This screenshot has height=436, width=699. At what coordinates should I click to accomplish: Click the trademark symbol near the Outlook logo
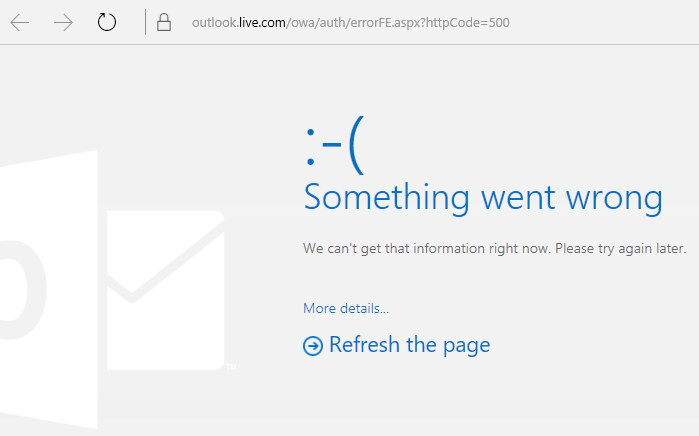[x=231, y=368]
